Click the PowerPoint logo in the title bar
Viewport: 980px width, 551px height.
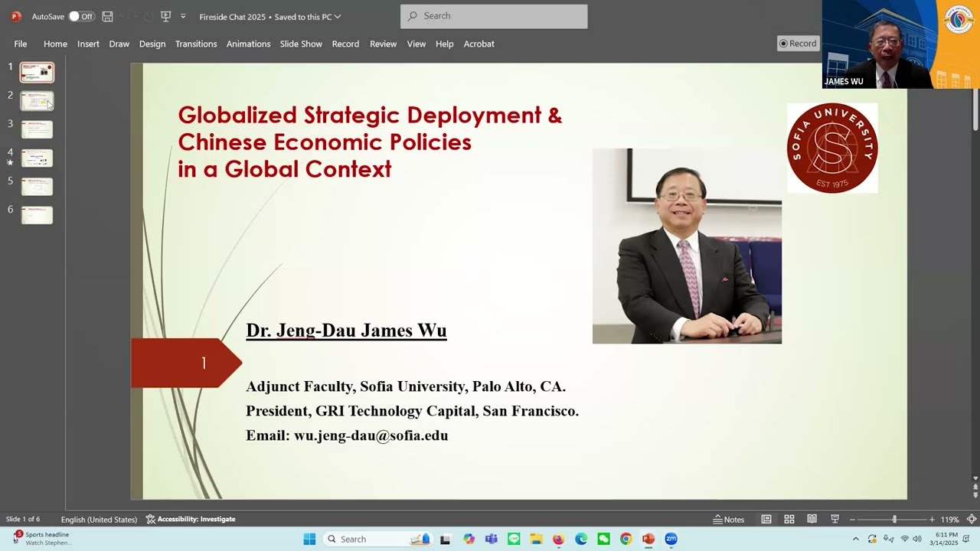(x=16, y=16)
